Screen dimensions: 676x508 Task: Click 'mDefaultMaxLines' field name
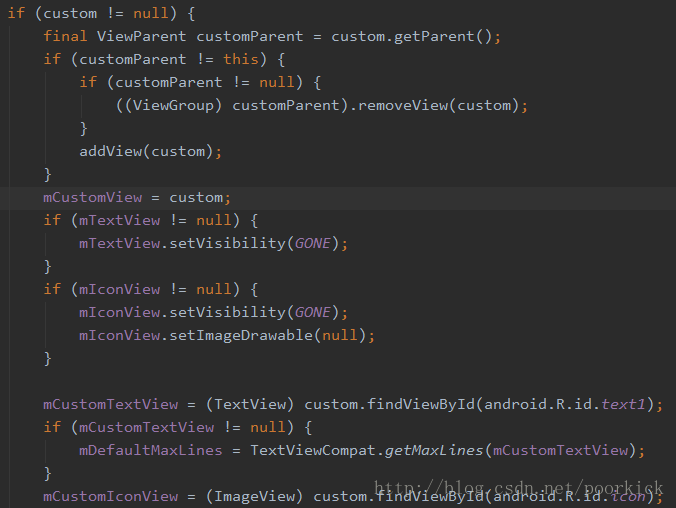pyautogui.click(x=150, y=451)
